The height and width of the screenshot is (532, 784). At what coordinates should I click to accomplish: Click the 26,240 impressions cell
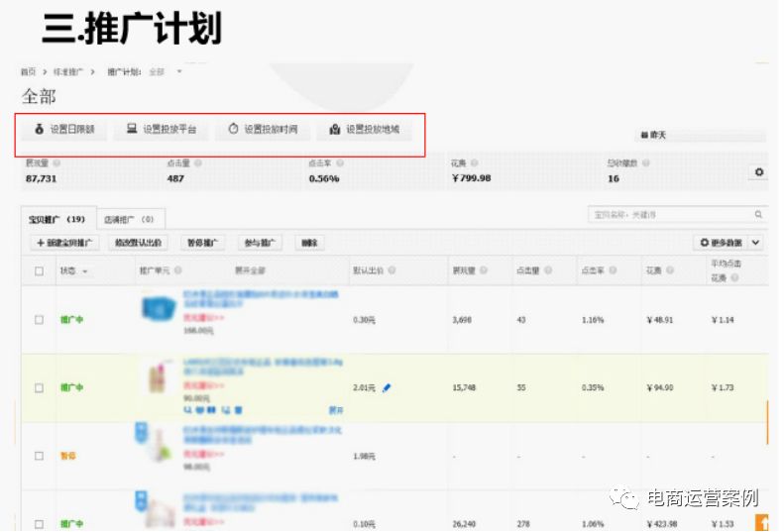click(464, 524)
